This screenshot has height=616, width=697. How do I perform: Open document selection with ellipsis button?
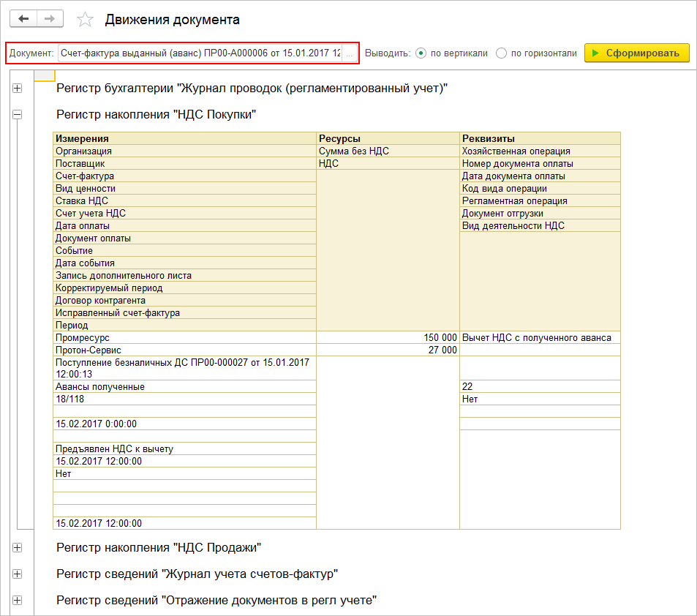coord(350,53)
